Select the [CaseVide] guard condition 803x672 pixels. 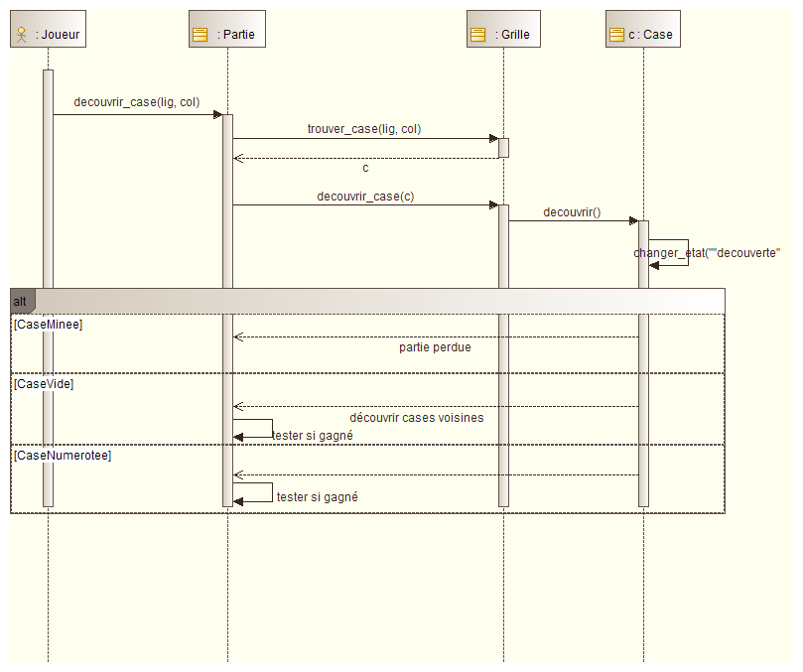44,383
